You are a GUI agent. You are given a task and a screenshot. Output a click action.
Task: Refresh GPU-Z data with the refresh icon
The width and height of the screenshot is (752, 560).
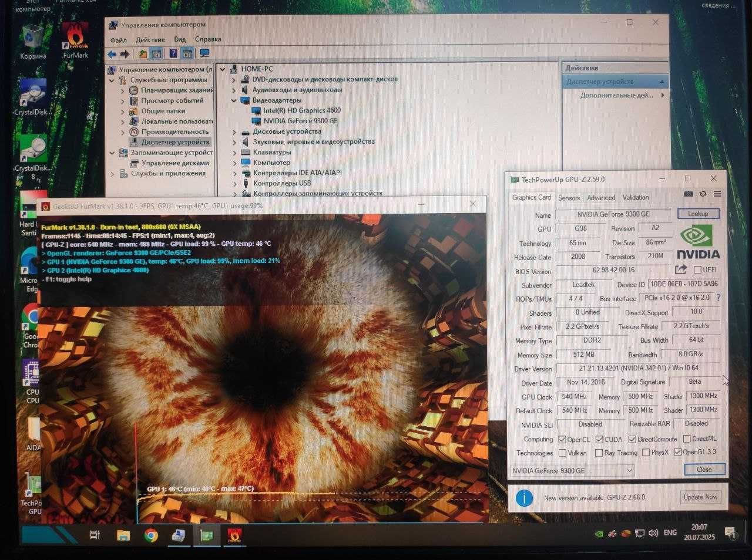(x=703, y=194)
